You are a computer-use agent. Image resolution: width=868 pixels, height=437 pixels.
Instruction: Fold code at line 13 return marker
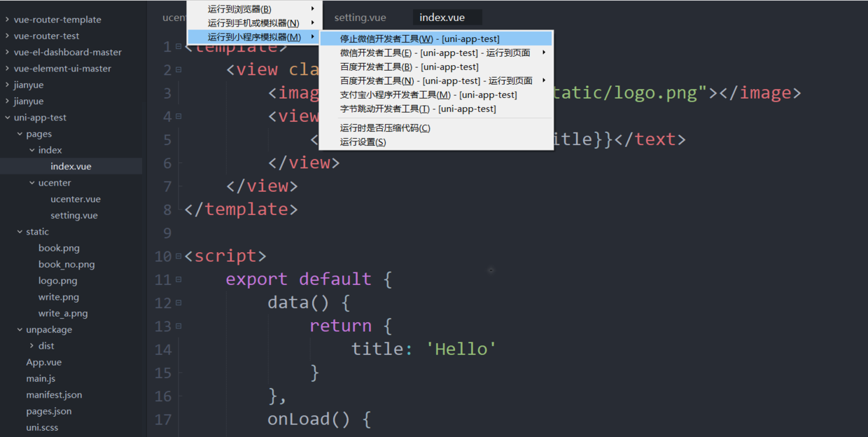pos(178,326)
